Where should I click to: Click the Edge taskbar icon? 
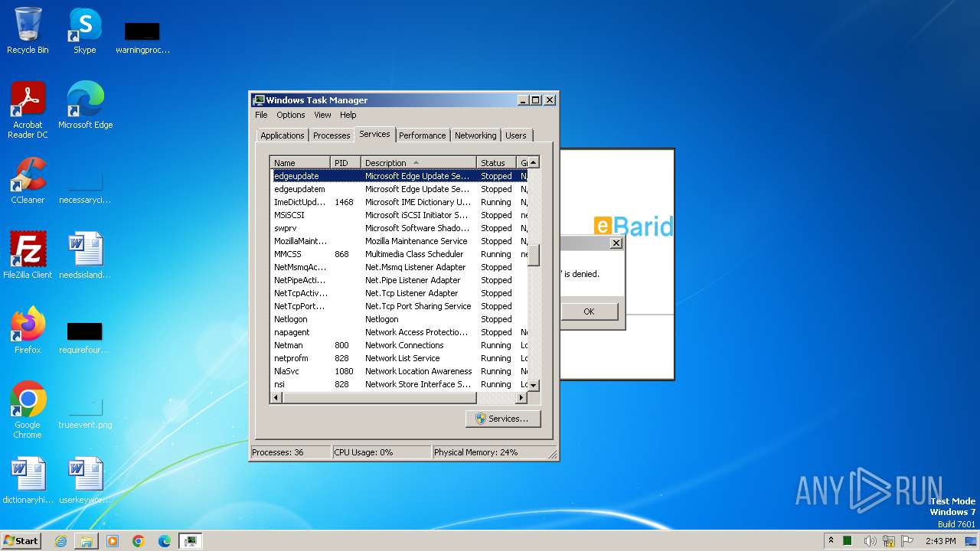pyautogui.click(x=165, y=541)
